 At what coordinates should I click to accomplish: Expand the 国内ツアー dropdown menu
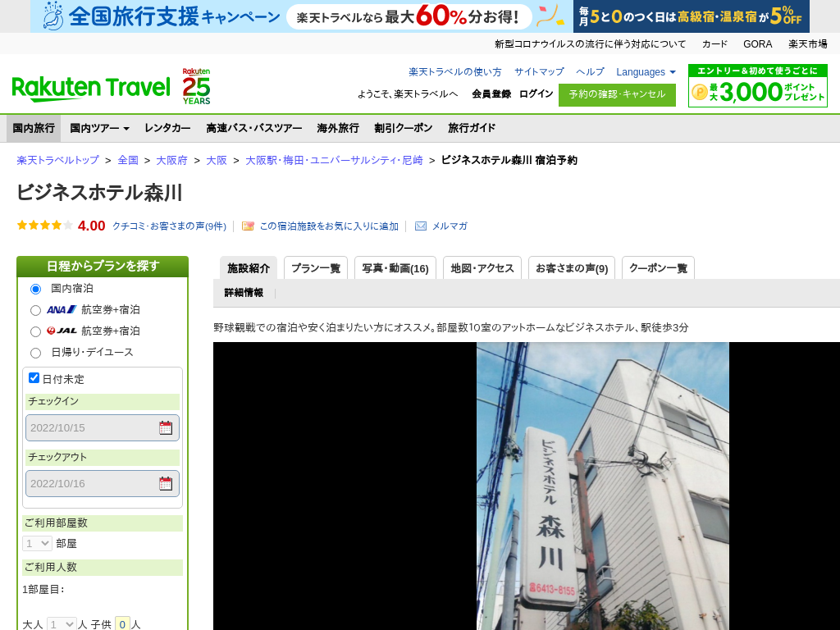tap(99, 128)
